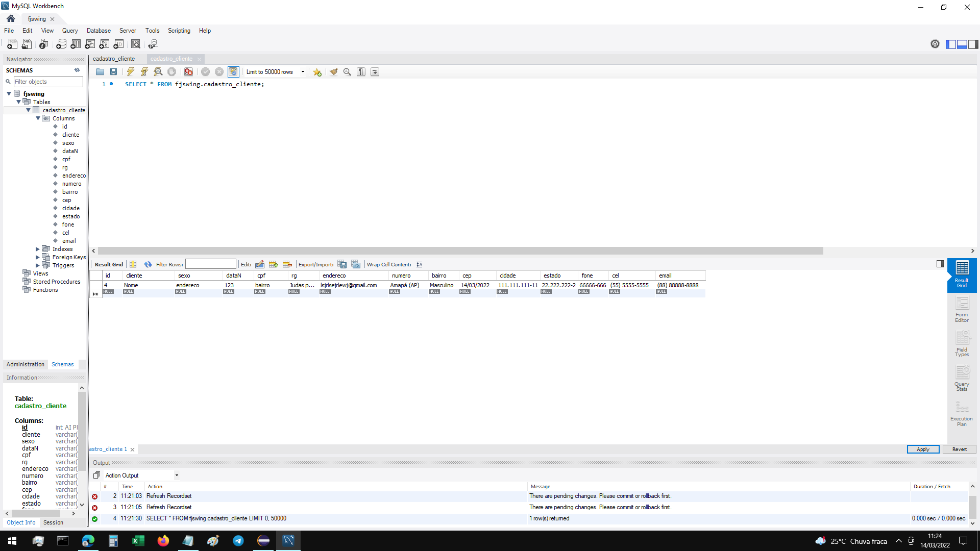Click the Home screen icon
The height and width of the screenshot is (551, 980).
coord(11,18)
